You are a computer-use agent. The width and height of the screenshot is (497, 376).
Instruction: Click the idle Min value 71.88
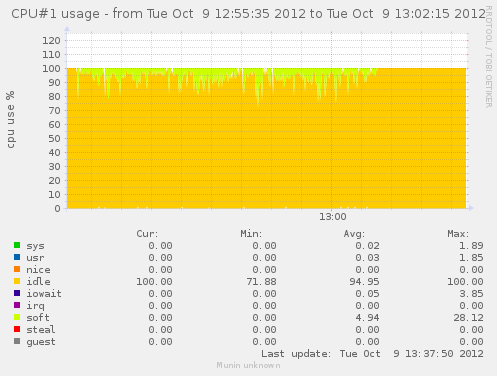(261, 282)
